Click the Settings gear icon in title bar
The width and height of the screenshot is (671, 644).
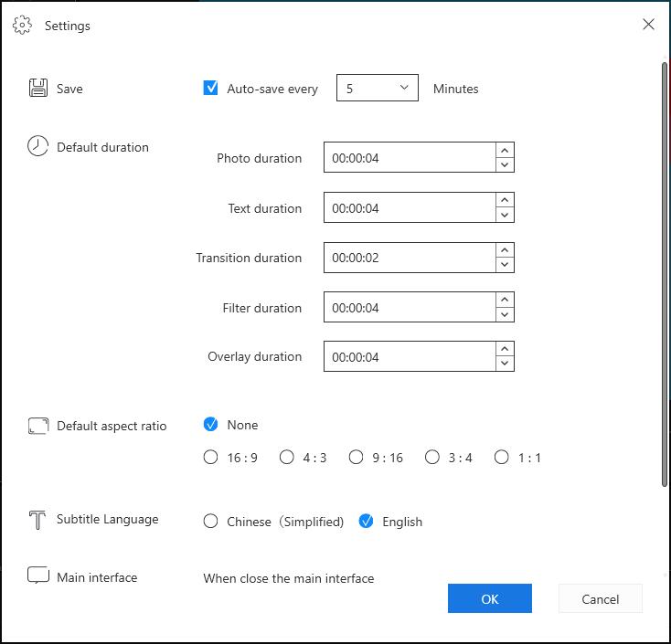pyautogui.click(x=22, y=26)
